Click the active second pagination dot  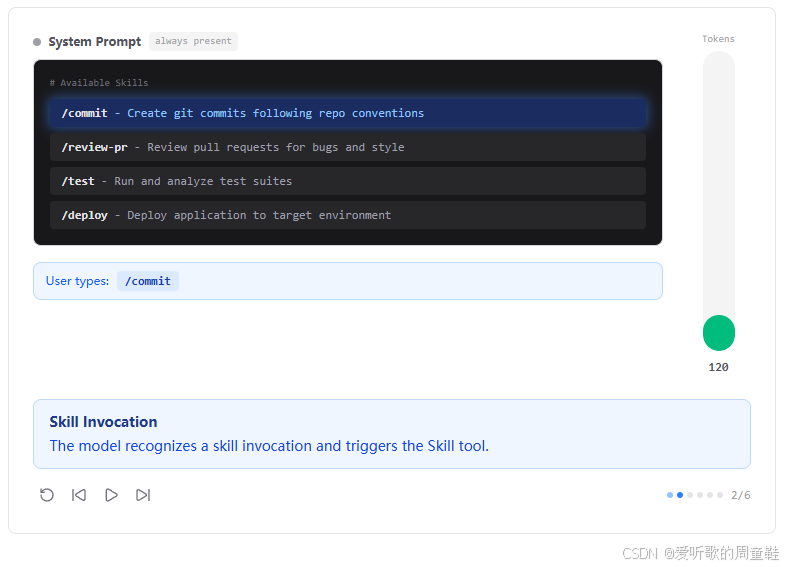[680, 495]
